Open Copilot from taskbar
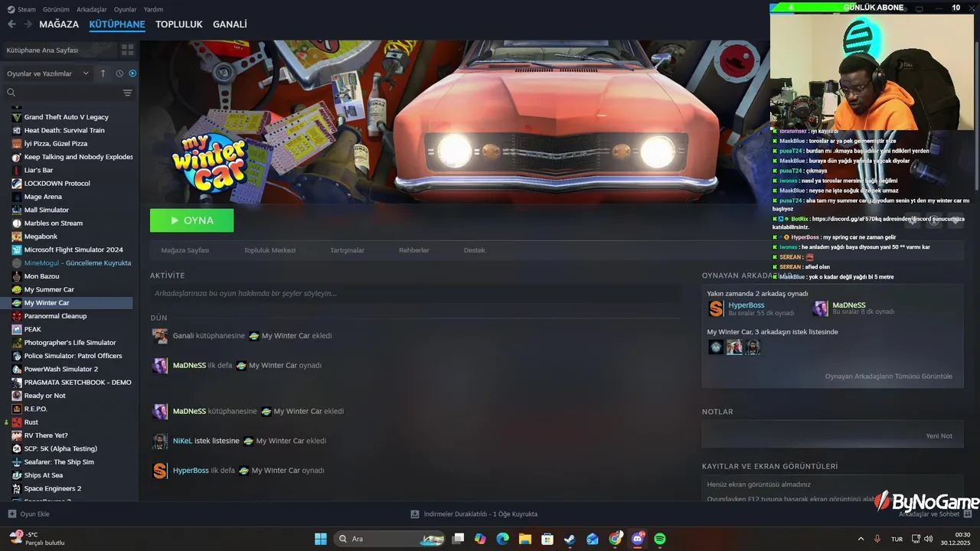The image size is (980, 551). click(x=480, y=539)
